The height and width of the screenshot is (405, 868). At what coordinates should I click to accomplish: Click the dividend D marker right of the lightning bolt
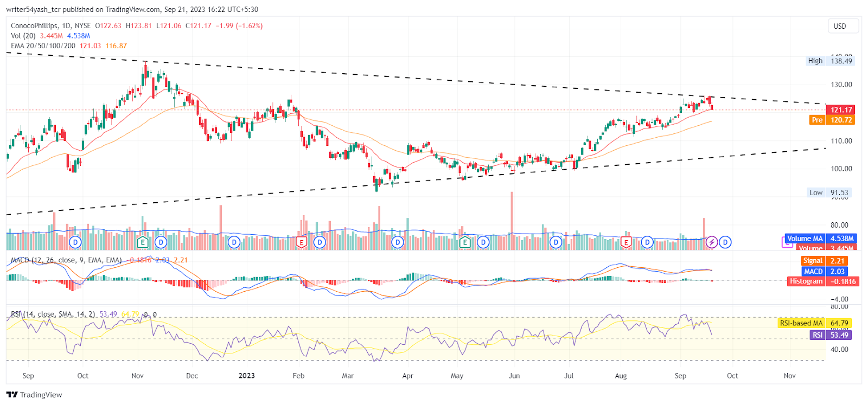pyautogui.click(x=725, y=242)
